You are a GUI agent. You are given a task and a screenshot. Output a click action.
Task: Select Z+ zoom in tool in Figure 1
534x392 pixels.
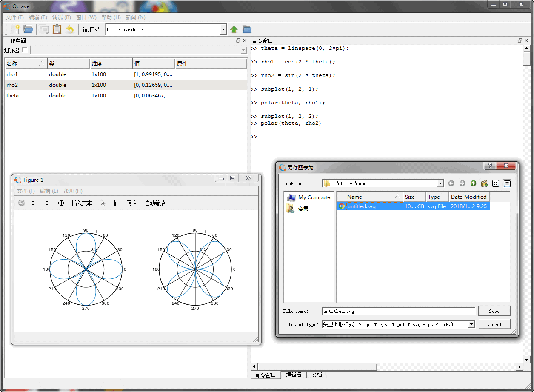(x=35, y=203)
